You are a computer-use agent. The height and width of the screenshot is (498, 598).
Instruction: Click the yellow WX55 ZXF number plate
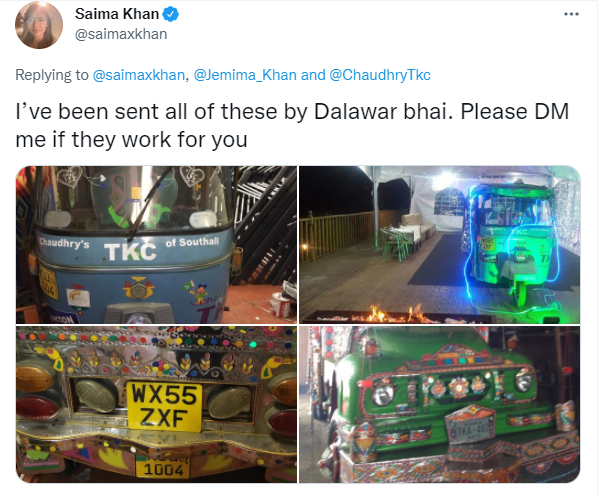pyautogui.click(x=164, y=407)
